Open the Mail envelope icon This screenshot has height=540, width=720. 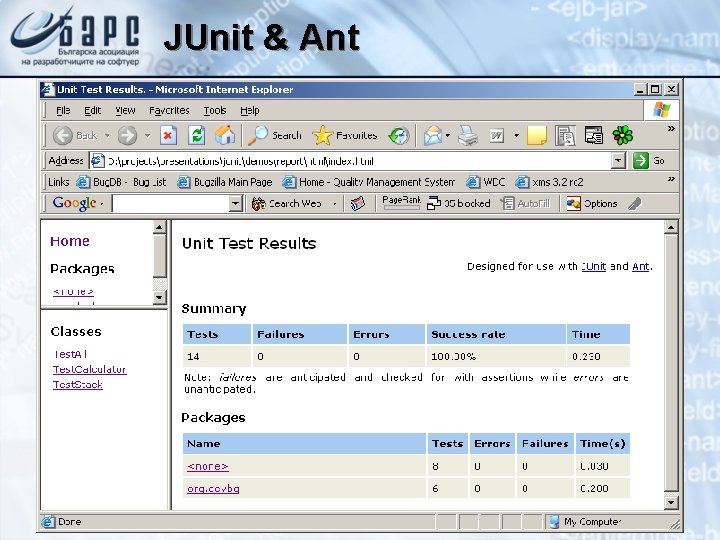(433, 135)
